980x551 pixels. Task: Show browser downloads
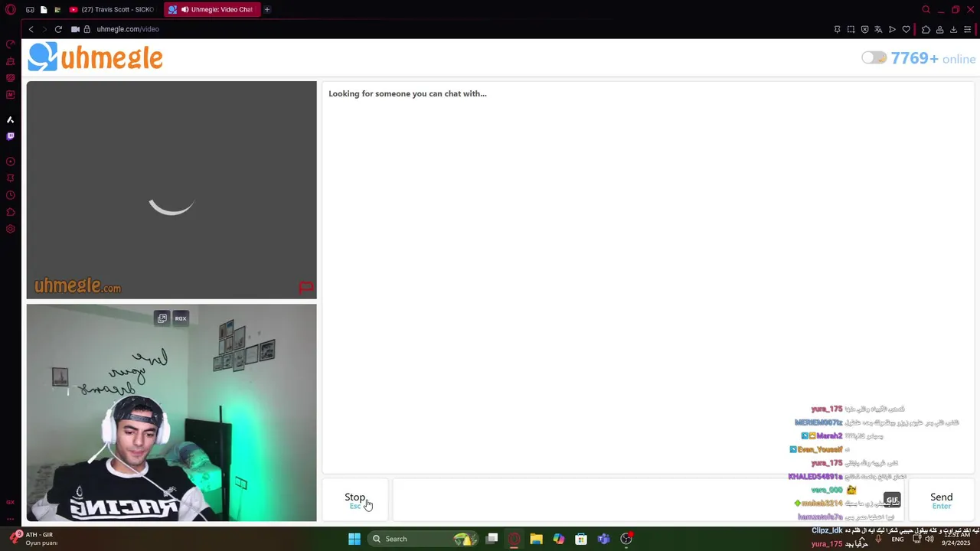tap(953, 29)
